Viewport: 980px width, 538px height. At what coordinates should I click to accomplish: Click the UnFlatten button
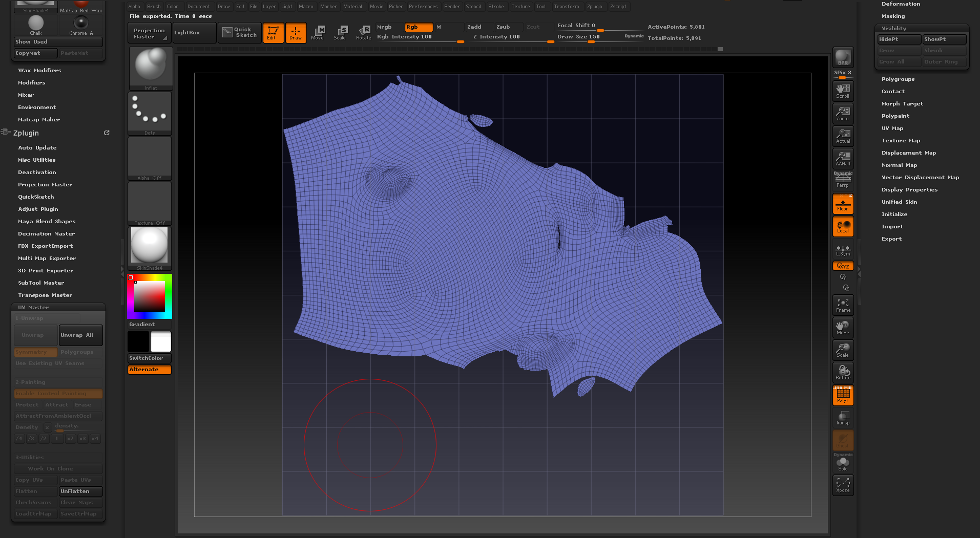pyautogui.click(x=80, y=491)
